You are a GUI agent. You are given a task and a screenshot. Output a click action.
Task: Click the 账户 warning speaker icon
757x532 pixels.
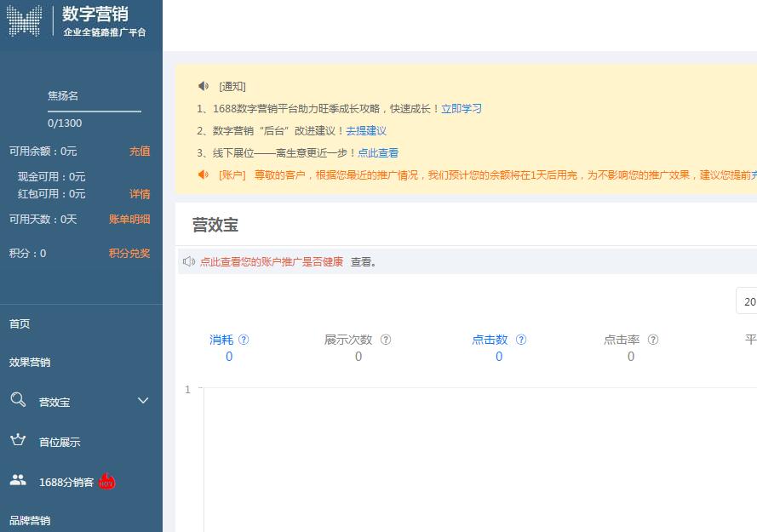(203, 174)
